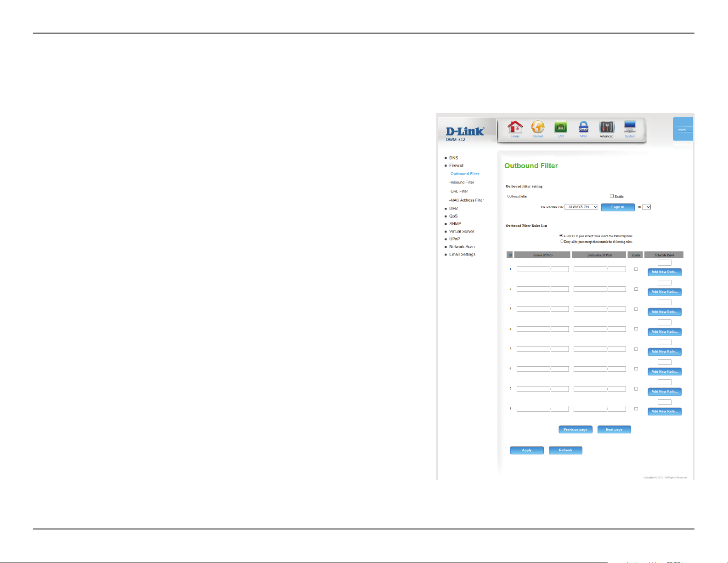This screenshot has width=728, height=563.
Task: Open the ID dropdown next to Copy to
Action: pos(646,207)
